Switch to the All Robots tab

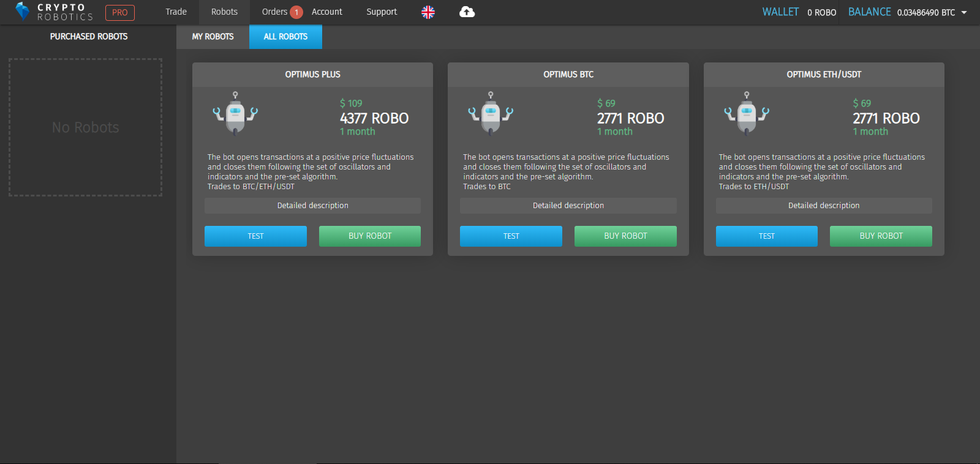coord(285,37)
